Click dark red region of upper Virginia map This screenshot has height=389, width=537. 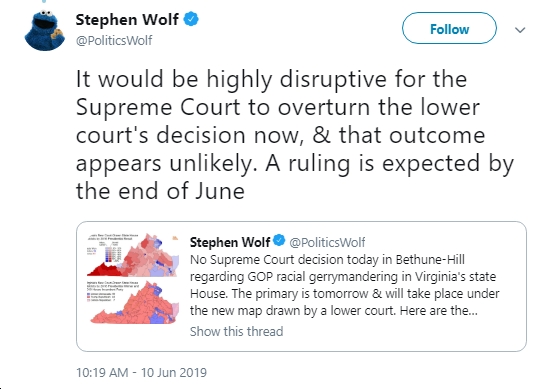click(x=104, y=270)
